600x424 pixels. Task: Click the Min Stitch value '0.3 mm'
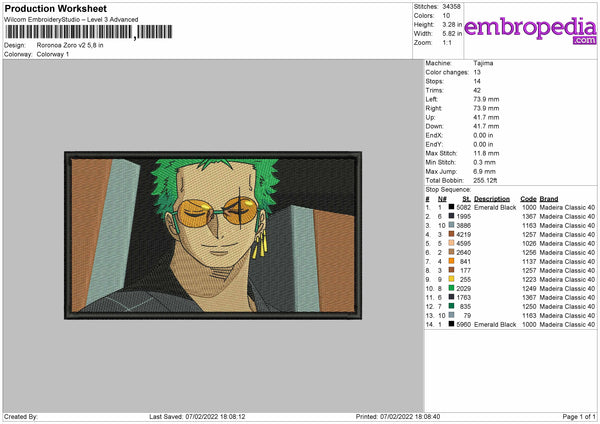point(484,162)
